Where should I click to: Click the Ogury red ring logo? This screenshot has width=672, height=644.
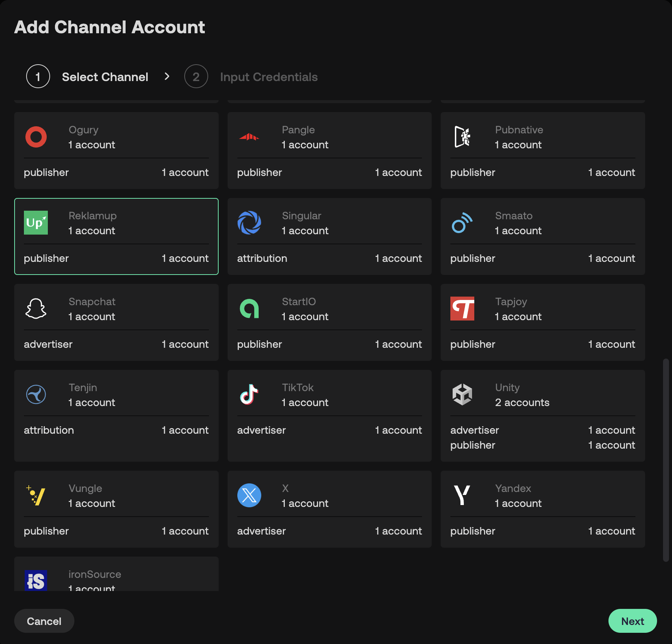(36, 137)
